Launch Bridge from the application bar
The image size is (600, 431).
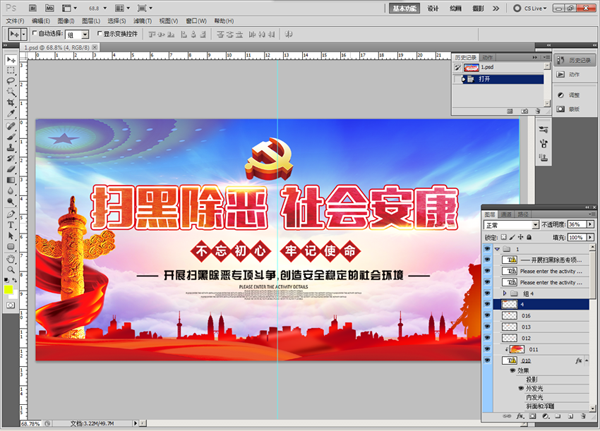[x=33, y=8]
